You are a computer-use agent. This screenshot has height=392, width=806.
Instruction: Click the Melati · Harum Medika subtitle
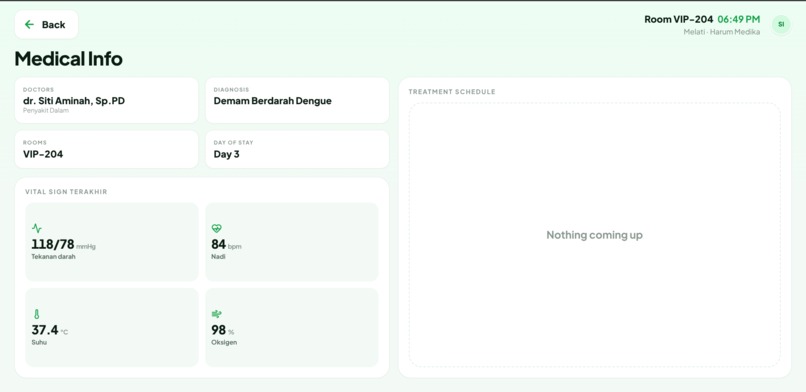(x=722, y=32)
